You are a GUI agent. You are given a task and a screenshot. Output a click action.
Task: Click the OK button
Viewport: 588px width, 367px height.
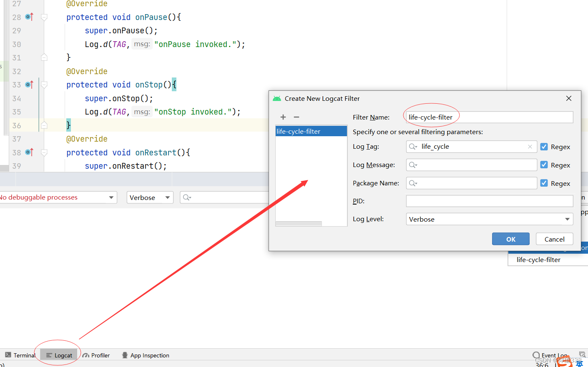511,239
